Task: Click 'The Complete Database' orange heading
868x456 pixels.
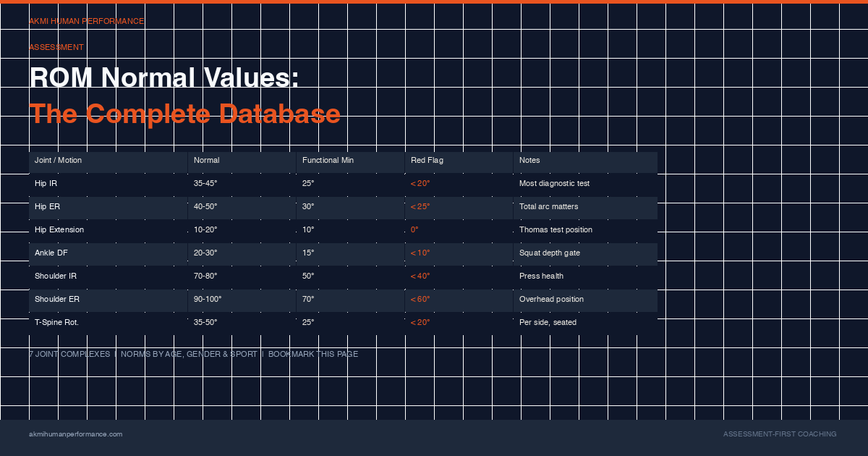Action: [184, 114]
